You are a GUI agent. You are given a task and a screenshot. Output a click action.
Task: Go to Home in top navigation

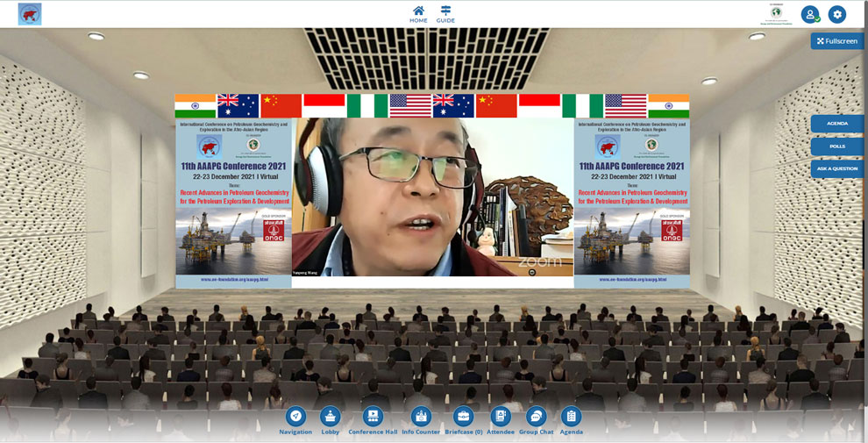[x=418, y=14]
